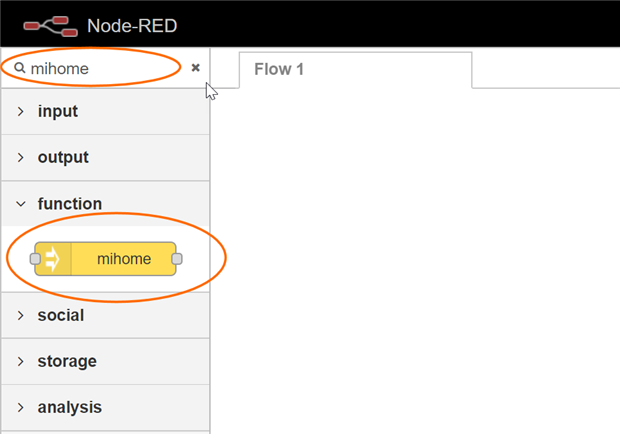Collapse the function category chevron
Screen dimensions: 620x434
tap(21, 203)
